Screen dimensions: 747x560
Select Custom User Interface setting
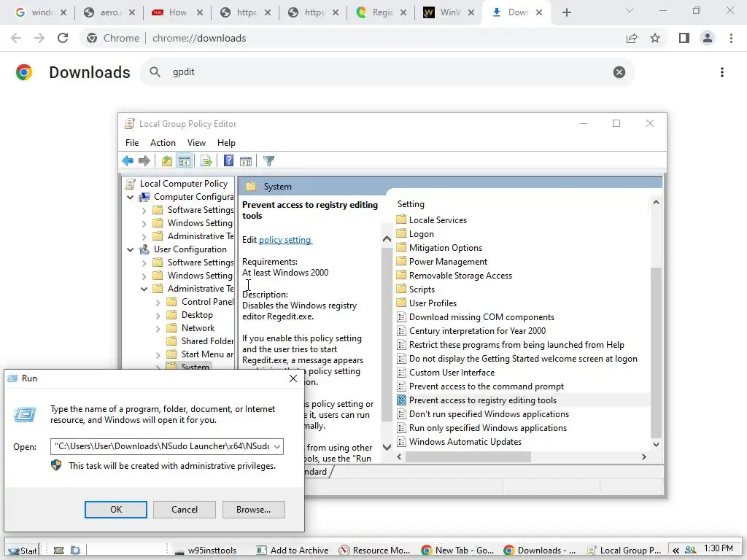coord(452,373)
